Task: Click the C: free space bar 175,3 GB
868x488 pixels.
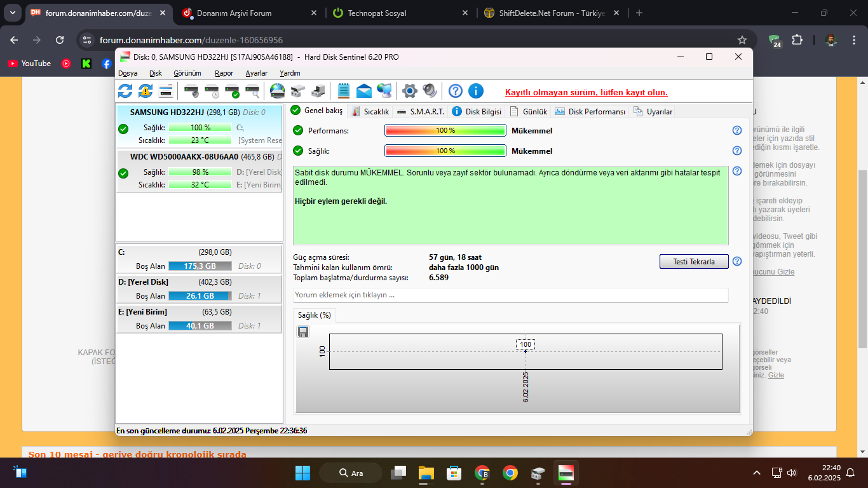Action: (200, 266)
